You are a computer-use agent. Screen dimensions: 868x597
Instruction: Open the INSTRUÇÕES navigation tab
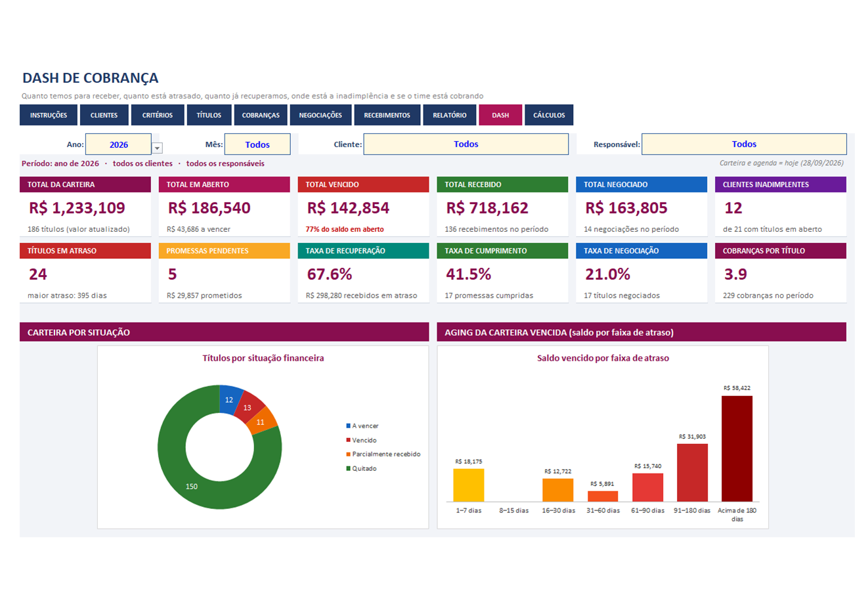coord(49,115)
